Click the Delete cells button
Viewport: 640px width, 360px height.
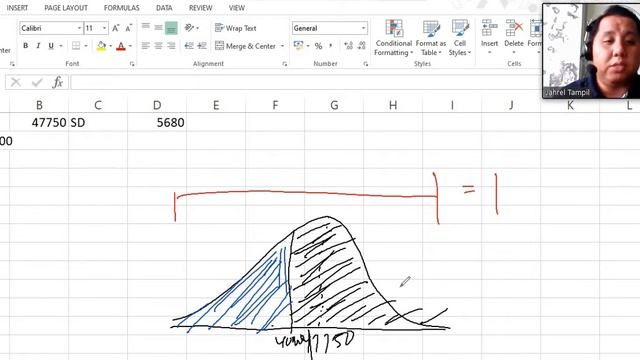[514, 38]
